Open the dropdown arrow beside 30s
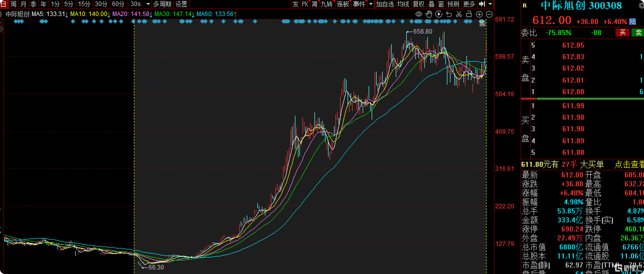The height and width of the screenshot is (274, 644). pyautogui.click(x=148, y=4)
